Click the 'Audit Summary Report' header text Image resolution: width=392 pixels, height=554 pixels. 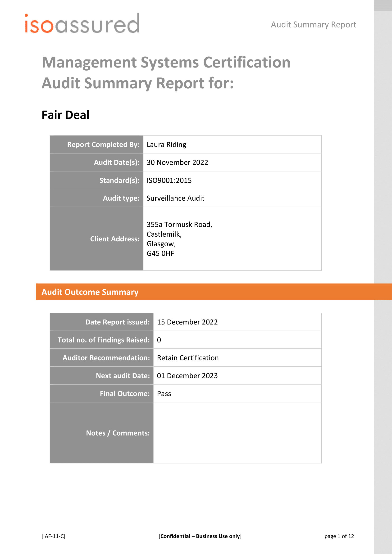(x=313, y=25)
